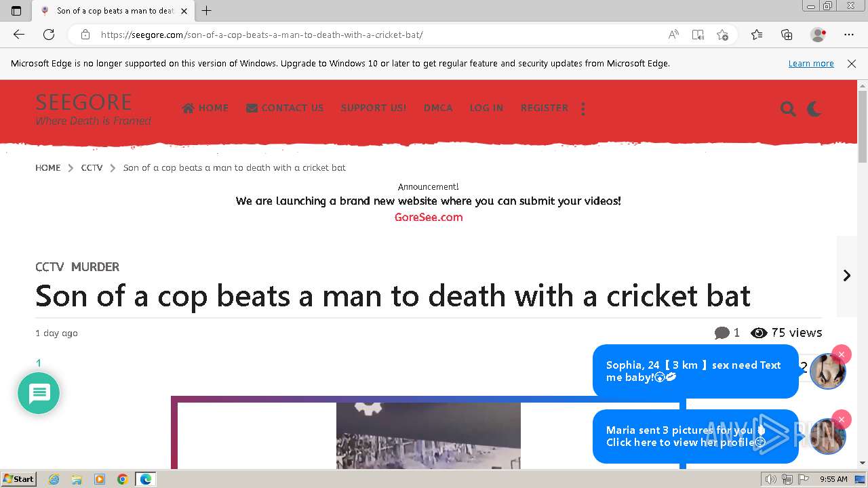Launch Internet Explorer from taskbar
The image size is (868, 488).
point(54,479)
